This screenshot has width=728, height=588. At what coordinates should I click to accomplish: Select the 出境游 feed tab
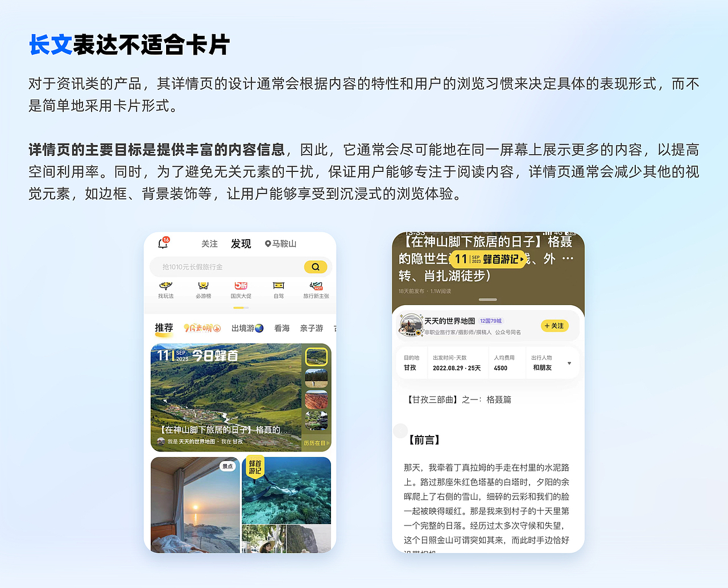click(x=247, y=328)
